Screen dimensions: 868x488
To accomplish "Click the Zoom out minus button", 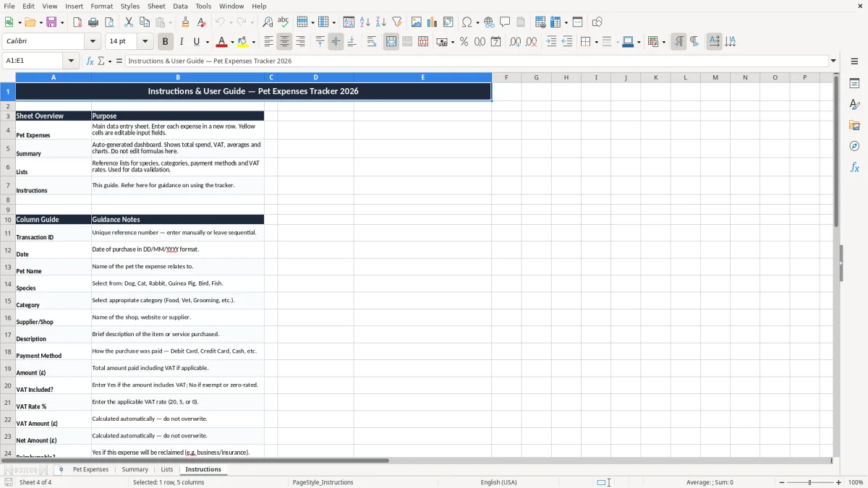I will click(782, 482).
